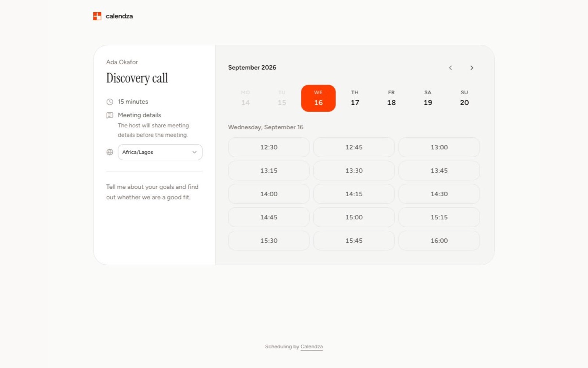Select Thursday 17 in the date strip
The height and width of the screenshot is (368, 588).
(355, 98)
